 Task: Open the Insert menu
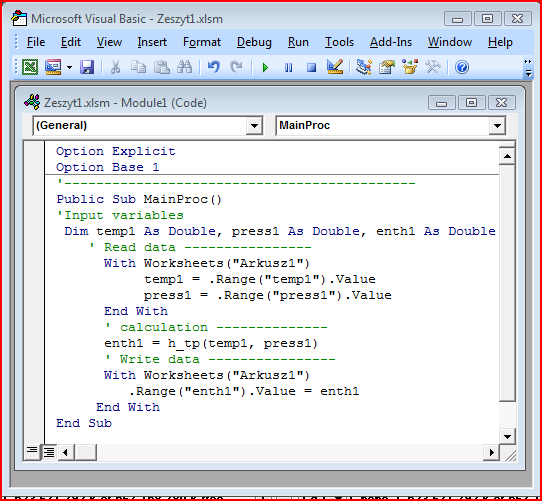tap(152, 42)
